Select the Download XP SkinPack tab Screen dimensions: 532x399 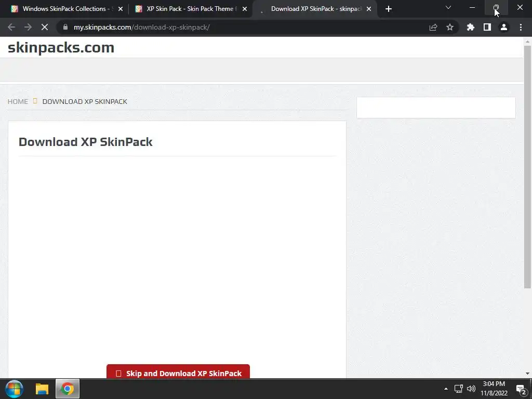pyautogui.click(x=315, y=9)
